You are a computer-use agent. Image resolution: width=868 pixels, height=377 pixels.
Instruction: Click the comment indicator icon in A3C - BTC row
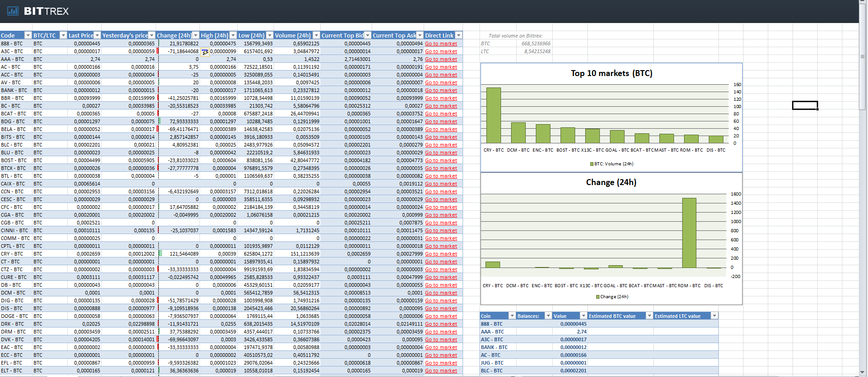205,52
